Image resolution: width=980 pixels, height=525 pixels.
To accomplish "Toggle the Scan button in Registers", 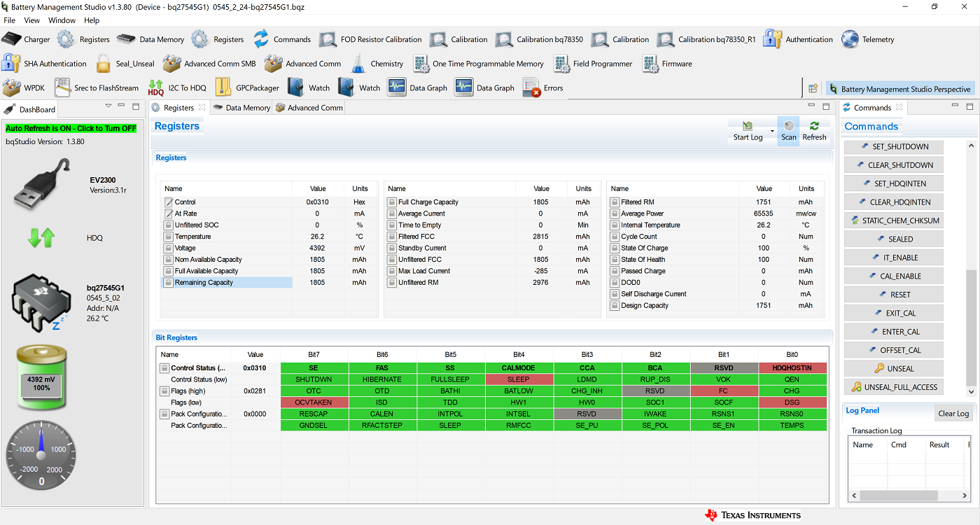I will [x=789, y=130].
